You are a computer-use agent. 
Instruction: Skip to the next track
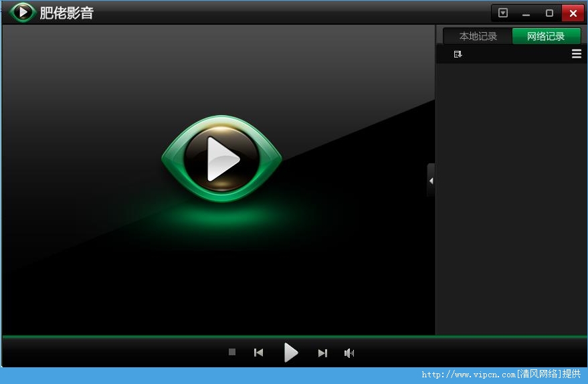click(x=322, y=353)
